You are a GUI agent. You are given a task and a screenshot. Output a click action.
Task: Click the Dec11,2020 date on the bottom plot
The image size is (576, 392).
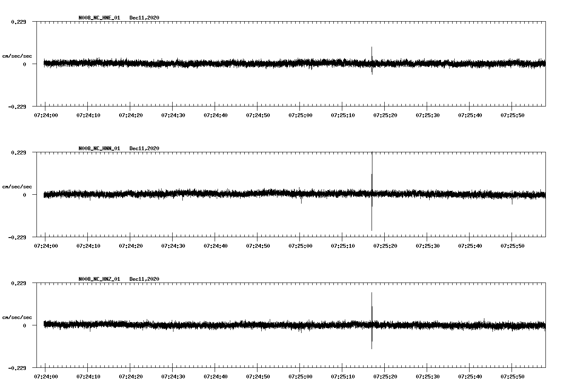coord(145,279)
